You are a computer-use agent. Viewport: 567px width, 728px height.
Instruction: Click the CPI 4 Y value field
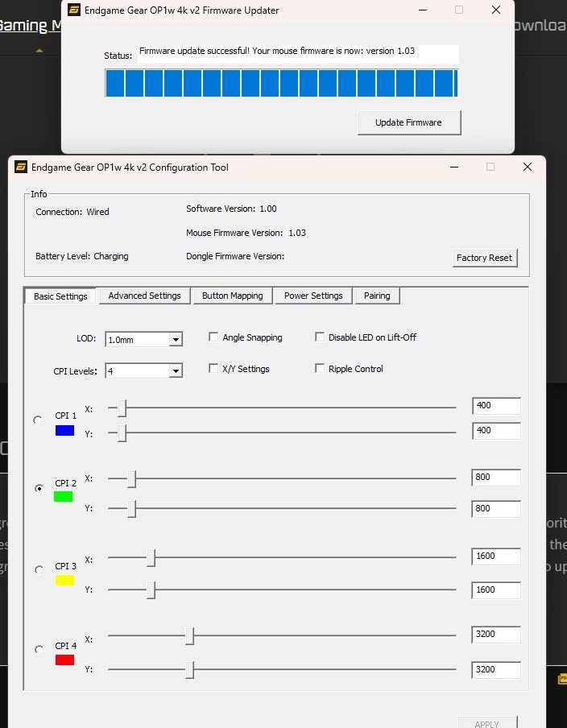(x=496, y=670)
